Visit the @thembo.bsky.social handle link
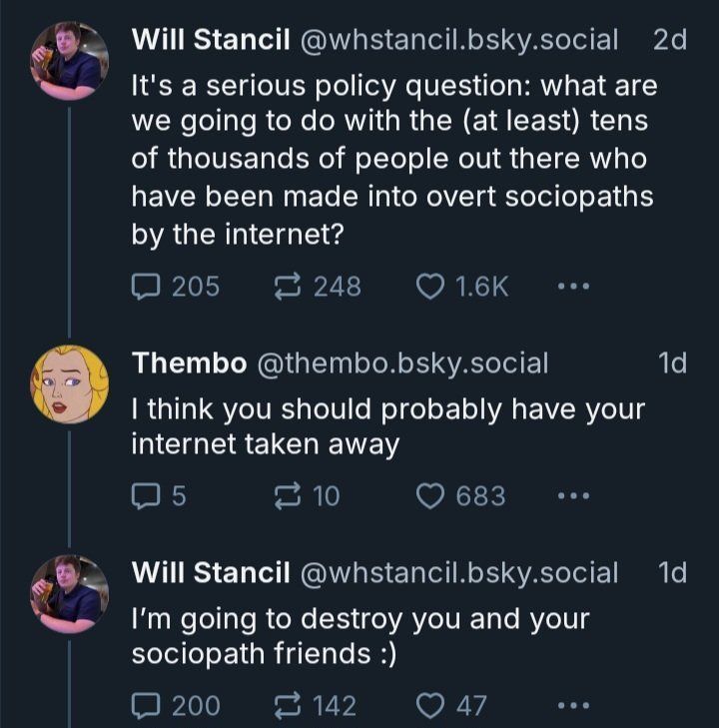The height and width of the screenshot is (728, 719). tap(403, 364)
